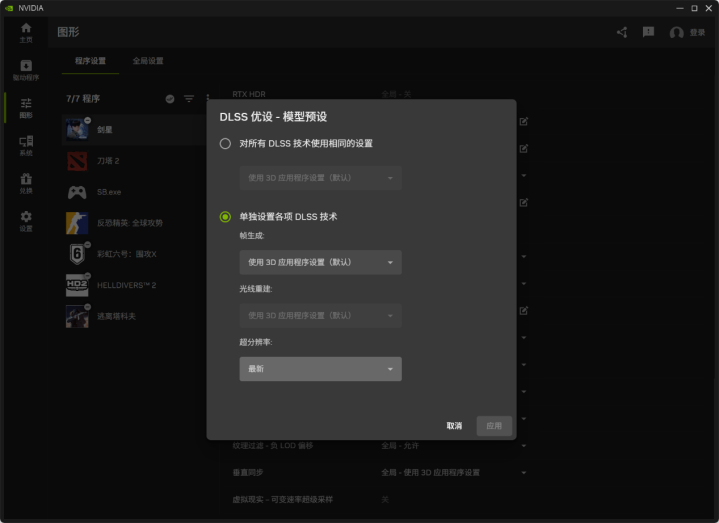719x523 pixels.
Task: Expand the 纹理过滤 - 负 LOD 偏移 dropdown arrow
Action: (524, 446)
